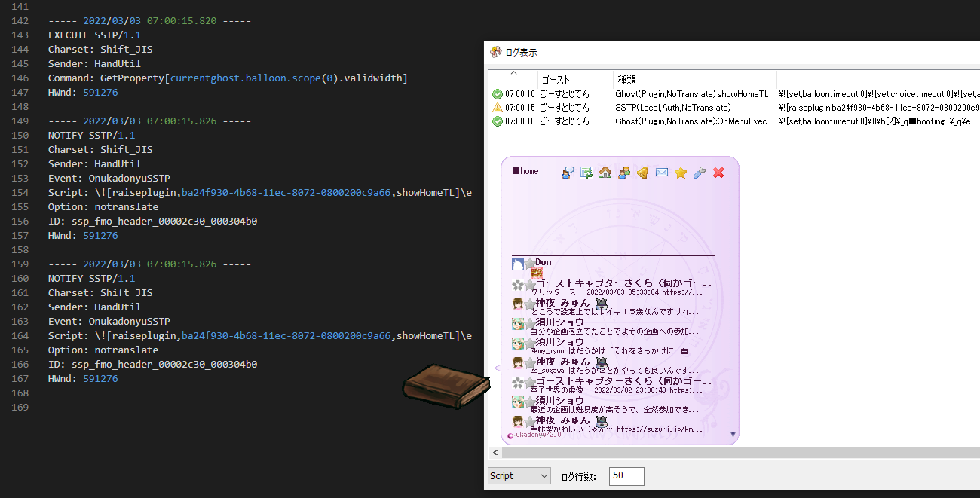Open notifications with the bell icon
The width and height of the screenshot is (980, 498).
[643, 173]
